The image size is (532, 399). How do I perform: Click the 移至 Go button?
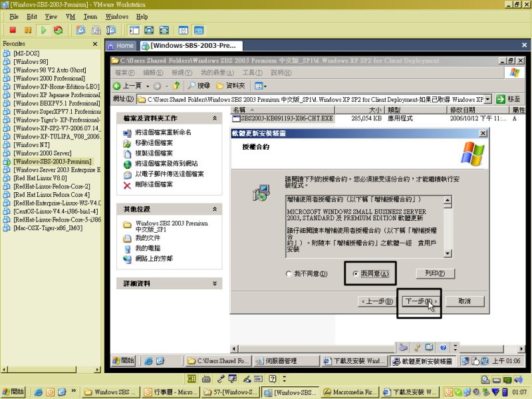(509, 99)
